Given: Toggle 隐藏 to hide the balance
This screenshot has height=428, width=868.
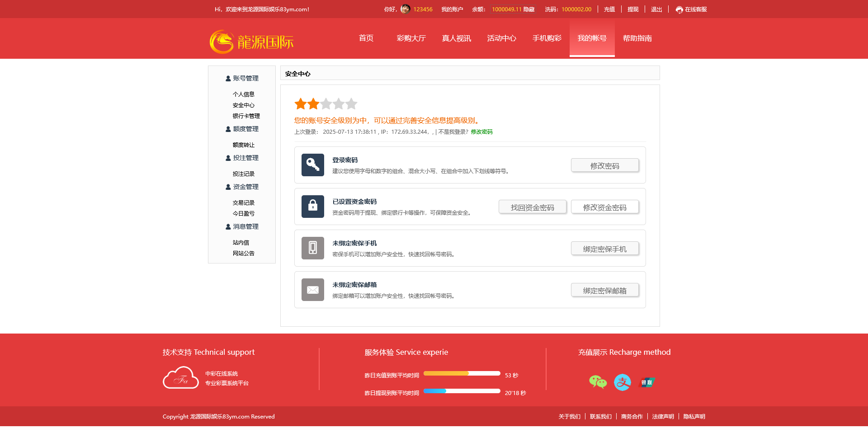Looking at the screenshot, I should pos(529,9).
